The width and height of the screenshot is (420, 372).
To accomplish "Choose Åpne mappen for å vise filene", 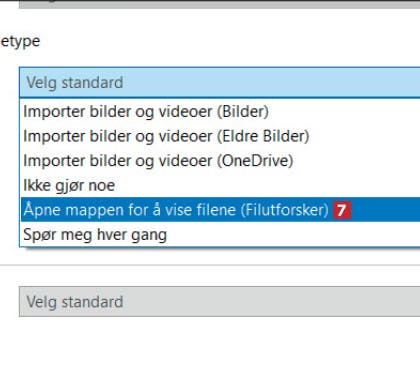I will (220, 210).
